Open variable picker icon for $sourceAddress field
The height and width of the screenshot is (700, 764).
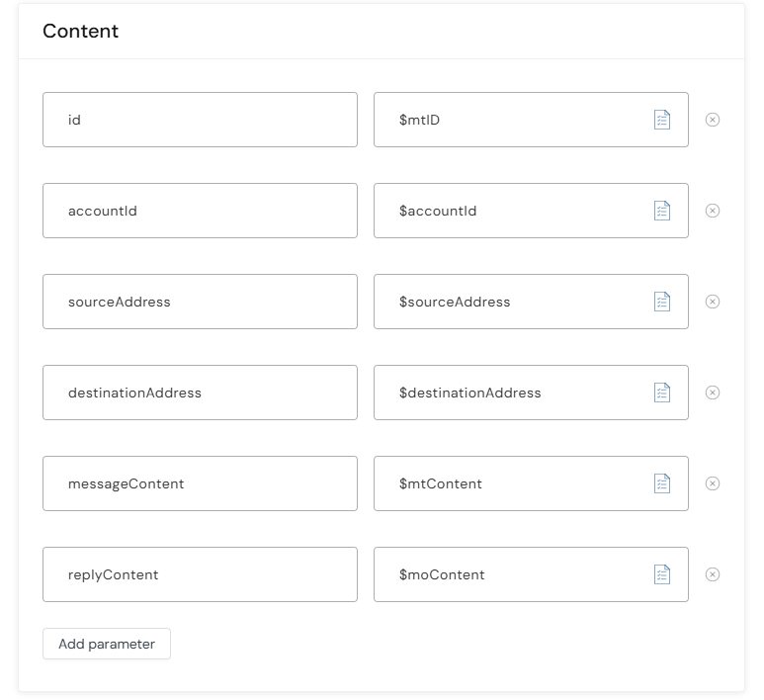[661, 302]
